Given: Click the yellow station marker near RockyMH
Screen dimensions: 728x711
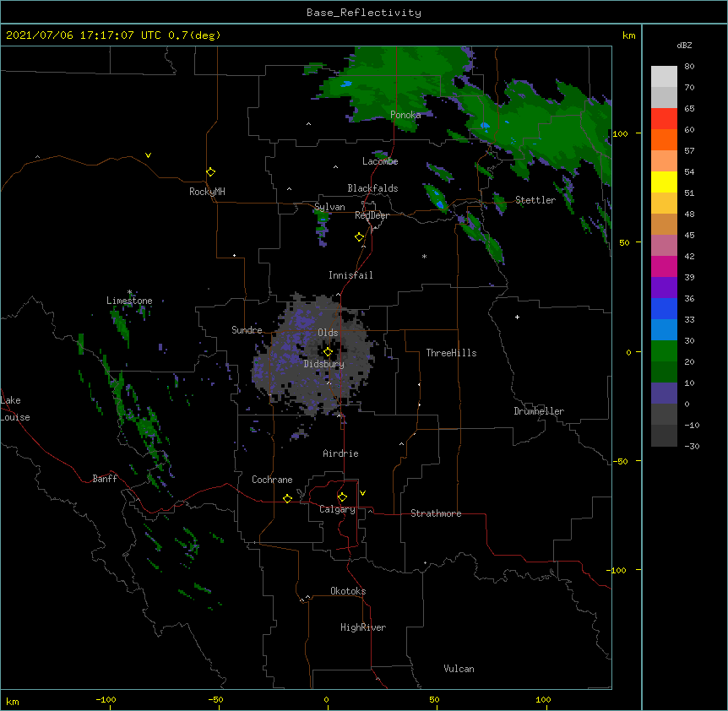Looking at the screenshot, I should tap(210, 172).
